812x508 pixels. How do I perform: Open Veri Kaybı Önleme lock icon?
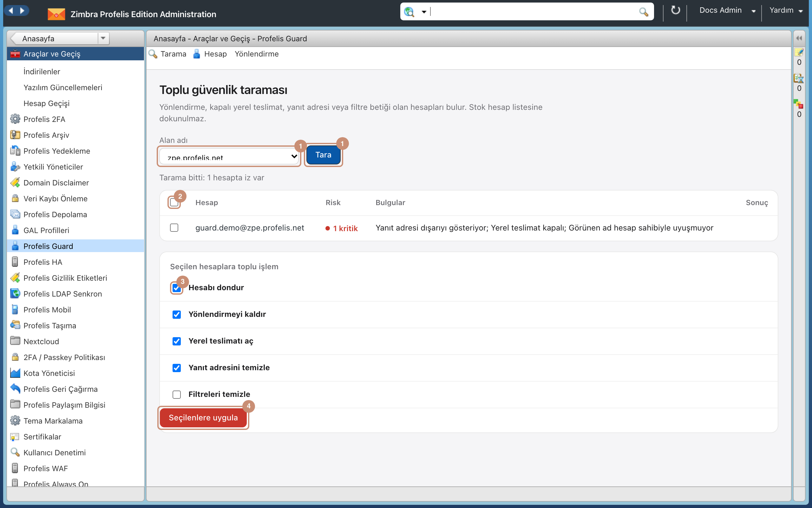point(15,198)
